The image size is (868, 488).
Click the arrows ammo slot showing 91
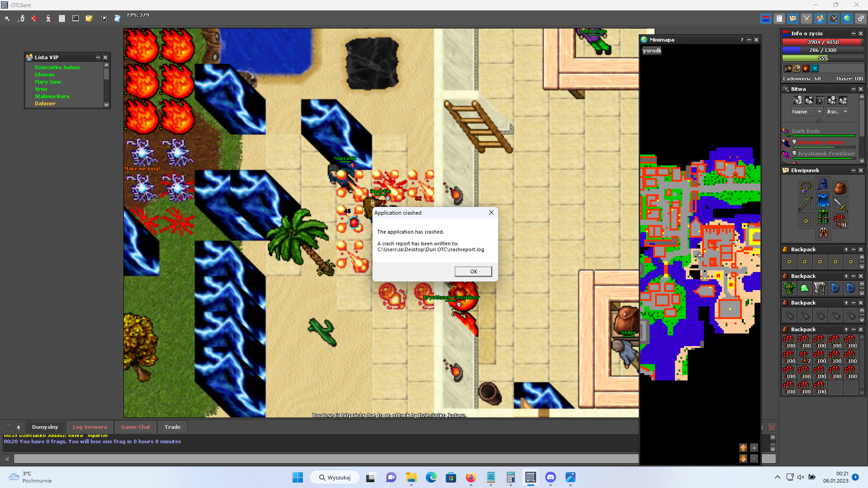pos(840,221)
